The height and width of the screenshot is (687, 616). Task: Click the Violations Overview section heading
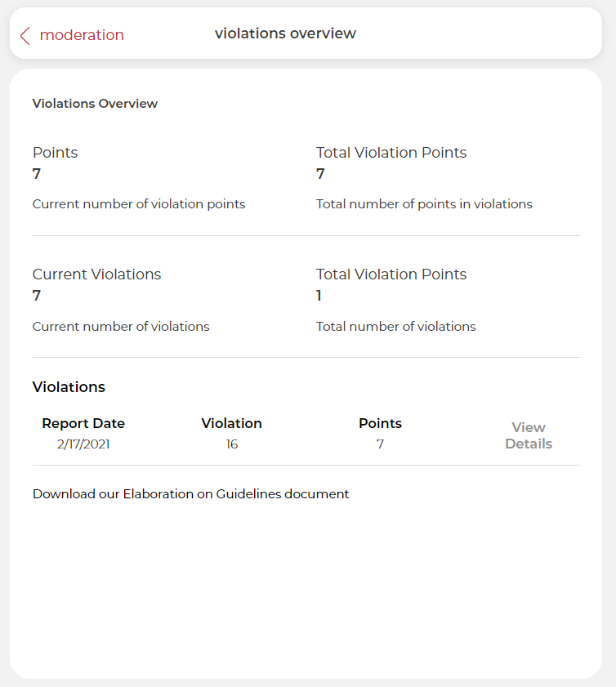click(95, 104)
